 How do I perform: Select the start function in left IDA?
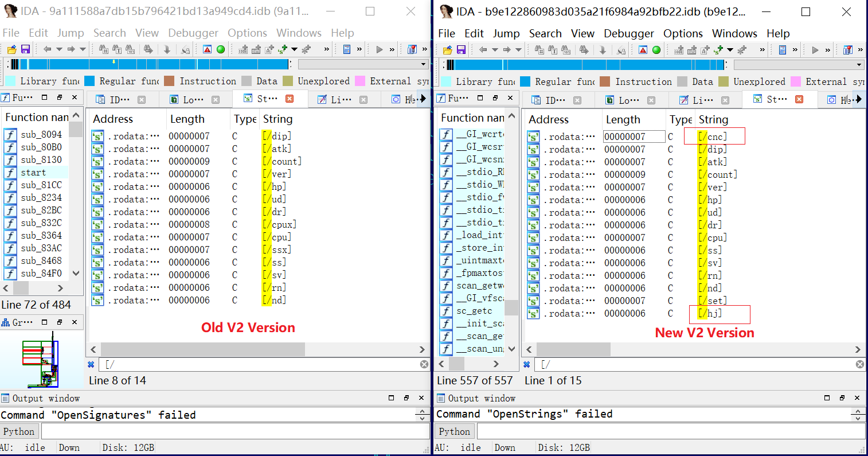36,172
